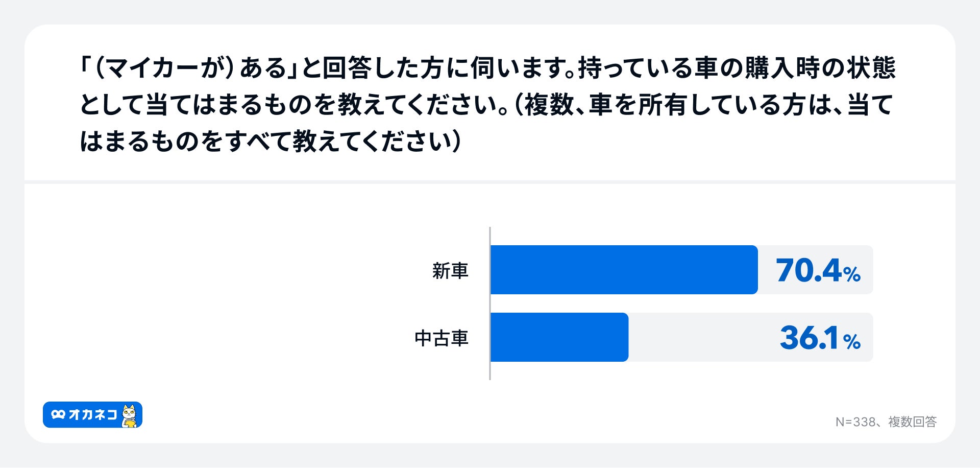This screenshot has height=468, width=980.
Task: Select the 新車 category label
Action: (x=450, y=270)
